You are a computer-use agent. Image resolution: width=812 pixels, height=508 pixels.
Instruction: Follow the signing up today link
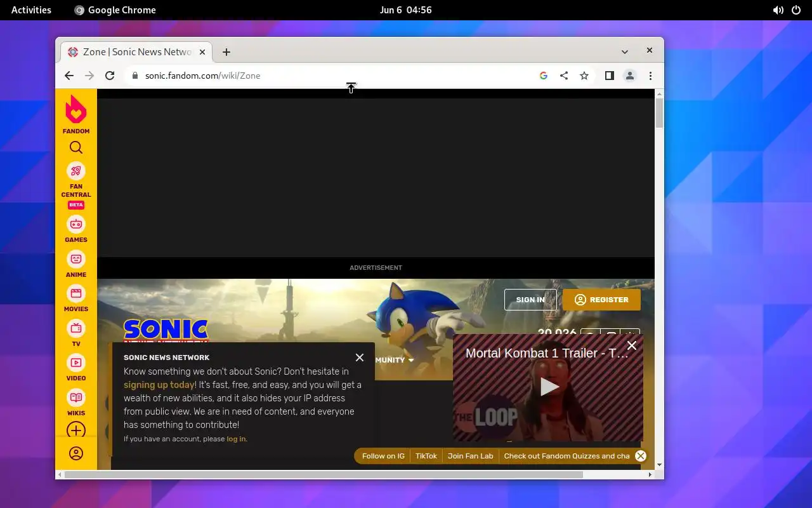[x=159, y=385]
